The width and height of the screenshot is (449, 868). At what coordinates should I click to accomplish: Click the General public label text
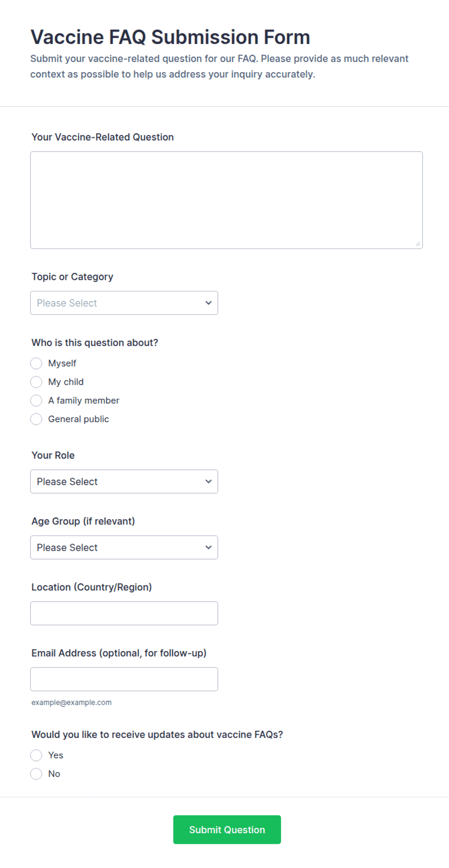click(79, 419)
